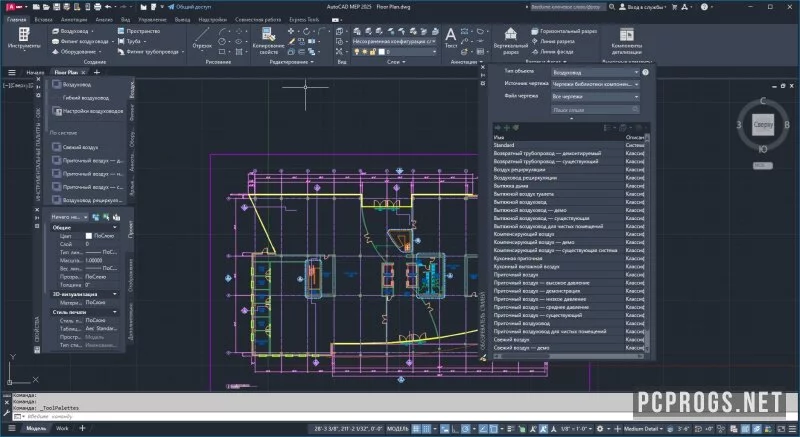This screenshot has width=800, height=437.
Task: Toggle МОДЕЛЬ model space button in status bar
Action: [x=398, y=429]
